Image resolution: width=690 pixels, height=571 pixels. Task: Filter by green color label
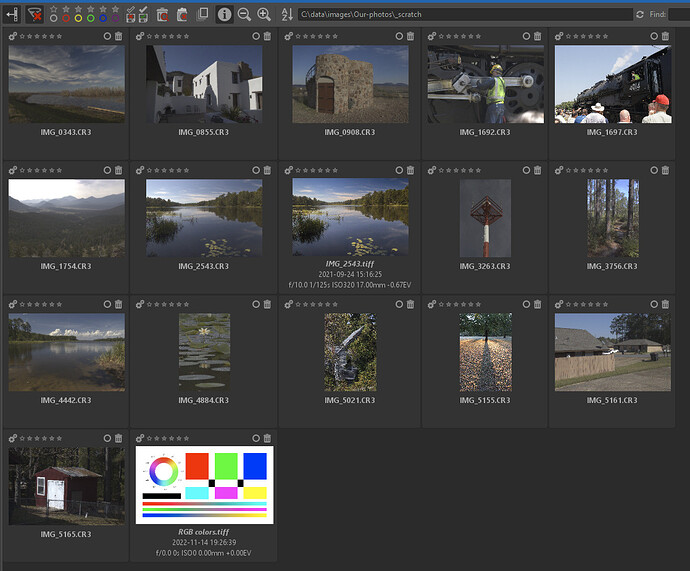(92, 18)
